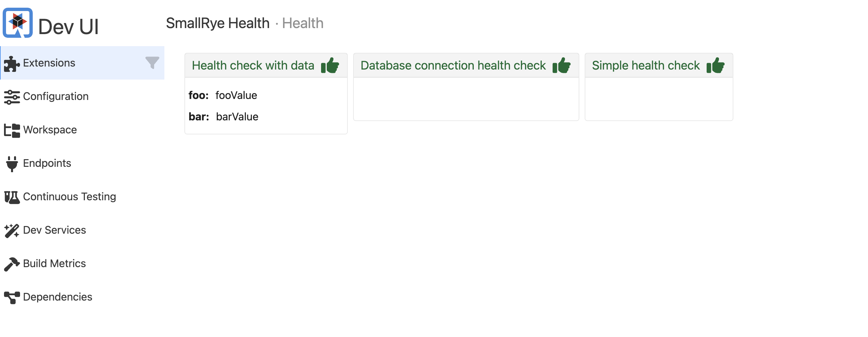Click the fooValue data entry

[x=236, y=96]
